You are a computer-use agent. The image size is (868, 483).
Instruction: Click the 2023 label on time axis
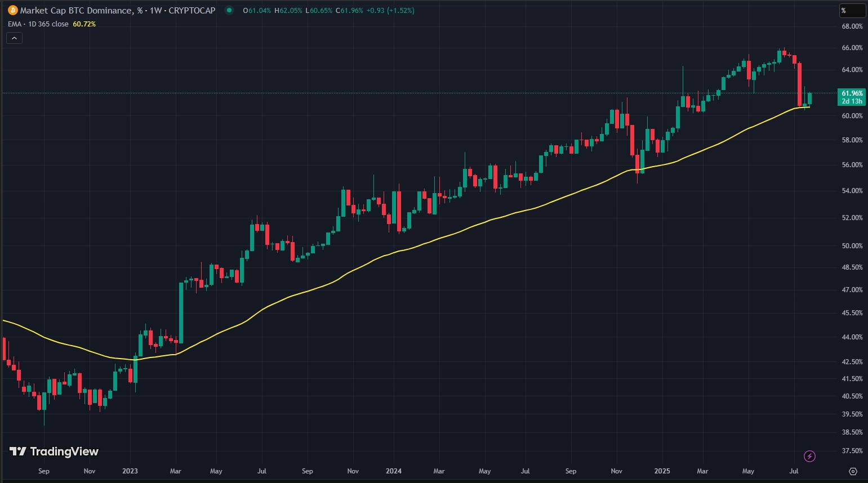pyautogui.click(x=130, y=471)
